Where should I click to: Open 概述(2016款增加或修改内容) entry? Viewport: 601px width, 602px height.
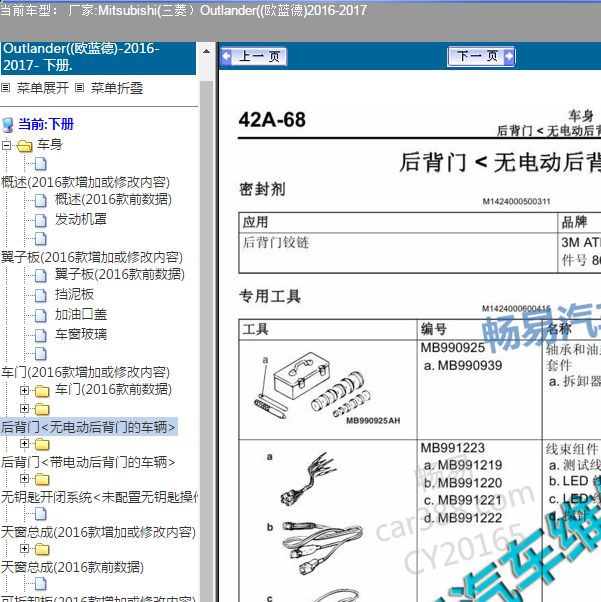click(x=85, y=182)
